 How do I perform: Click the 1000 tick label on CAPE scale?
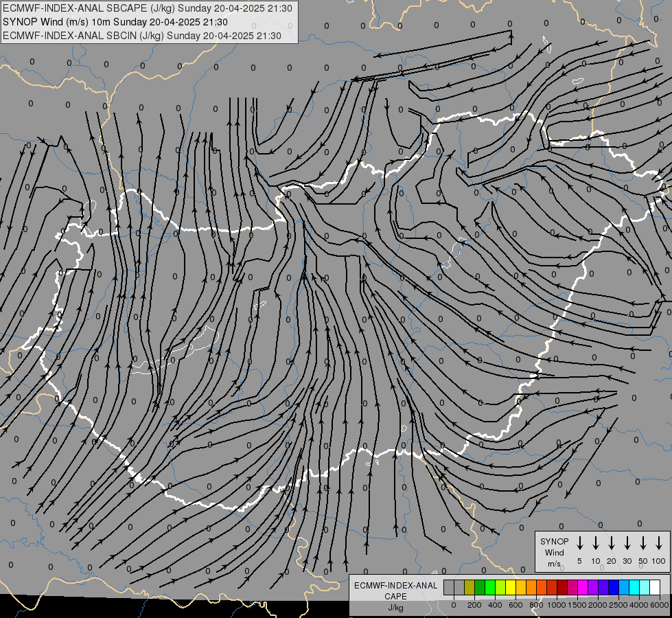(x=556, y=605)
